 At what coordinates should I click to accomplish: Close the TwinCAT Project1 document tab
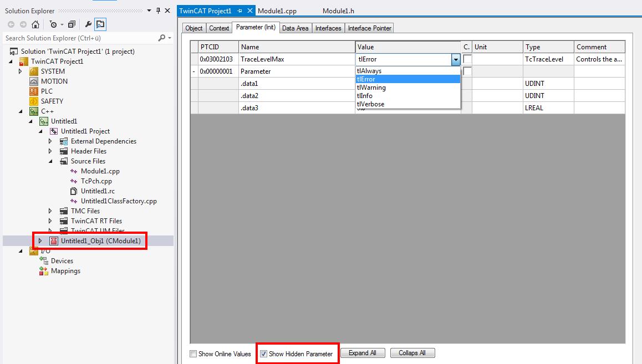coord(249,11)
